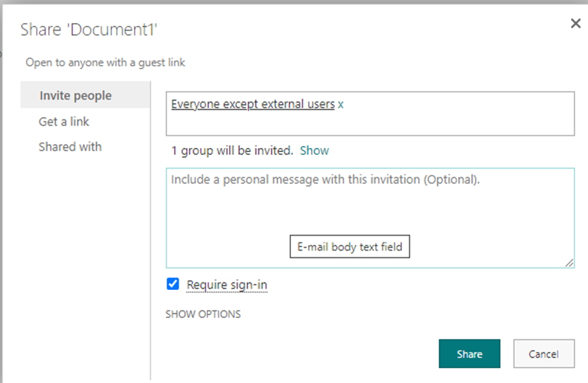This screenshot has width=588, height=383.
Task: Click the '1 group will be invited' text
Action: tap(232, 151)
